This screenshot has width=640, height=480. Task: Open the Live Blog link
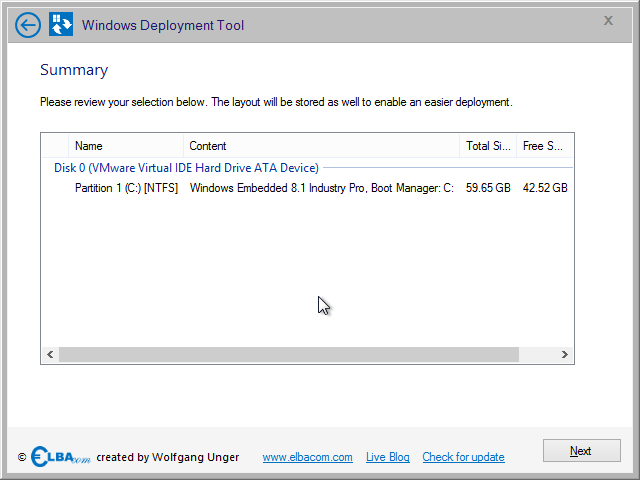point(387,457)
